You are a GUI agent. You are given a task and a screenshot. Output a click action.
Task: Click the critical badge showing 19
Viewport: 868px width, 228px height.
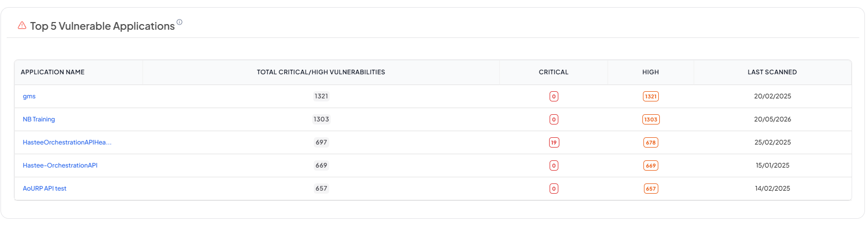point(554,142)
